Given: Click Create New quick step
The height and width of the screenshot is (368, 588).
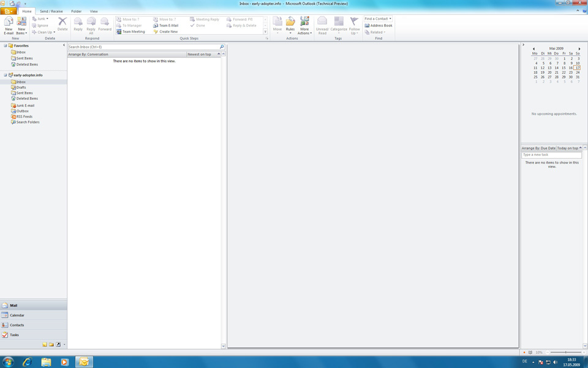Looking at the screenshot, I should click(x=166, y=32).
